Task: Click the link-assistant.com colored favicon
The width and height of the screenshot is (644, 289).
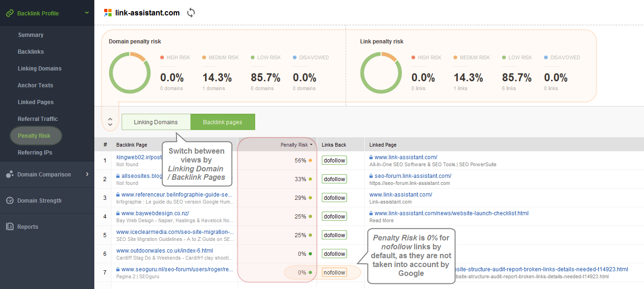Action: (108, 13)
